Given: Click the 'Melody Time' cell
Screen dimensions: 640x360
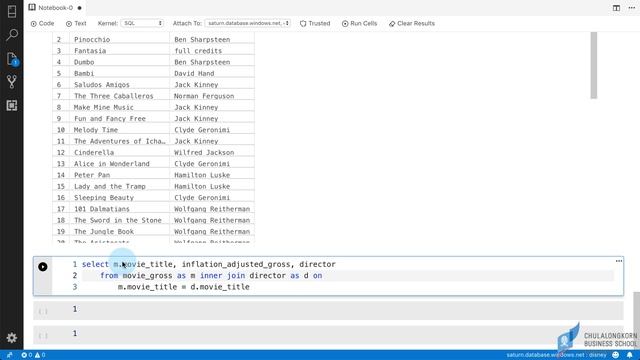Looking at the screenshot, I should pos(96,130).
